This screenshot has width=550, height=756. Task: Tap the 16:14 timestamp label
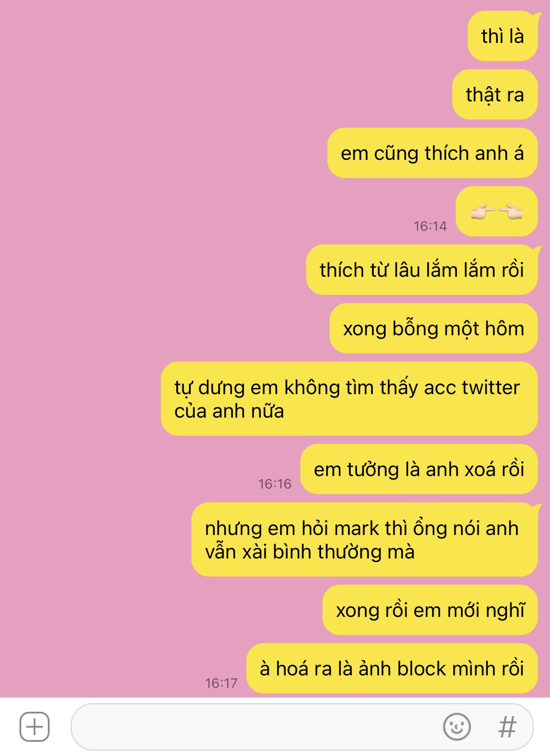coord(430,226)
